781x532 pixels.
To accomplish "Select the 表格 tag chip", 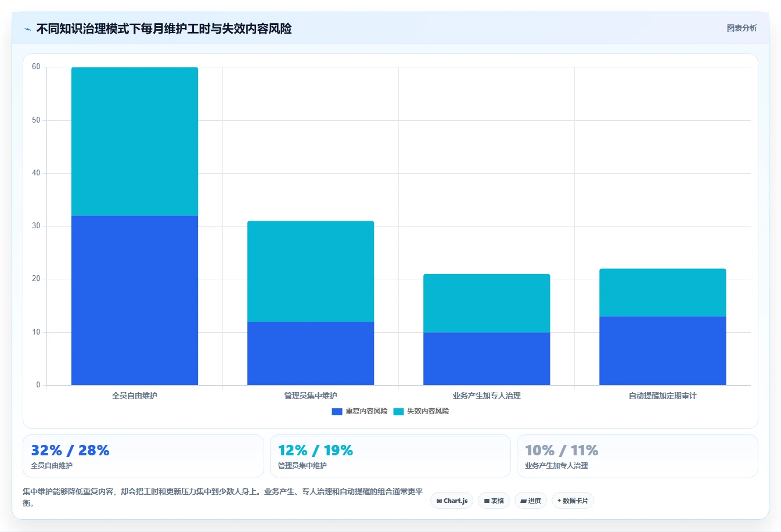I will [x=494, y=501].
